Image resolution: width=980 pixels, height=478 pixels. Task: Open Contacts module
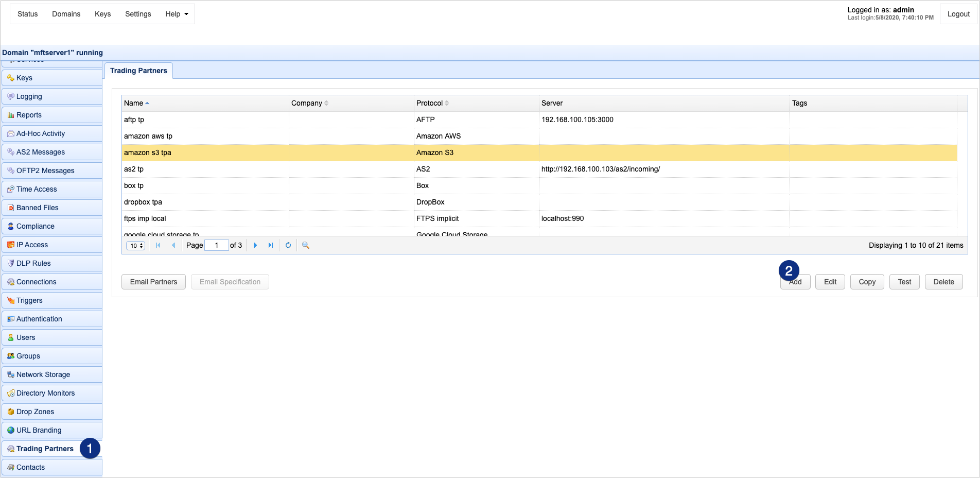(x=51, y=467)
